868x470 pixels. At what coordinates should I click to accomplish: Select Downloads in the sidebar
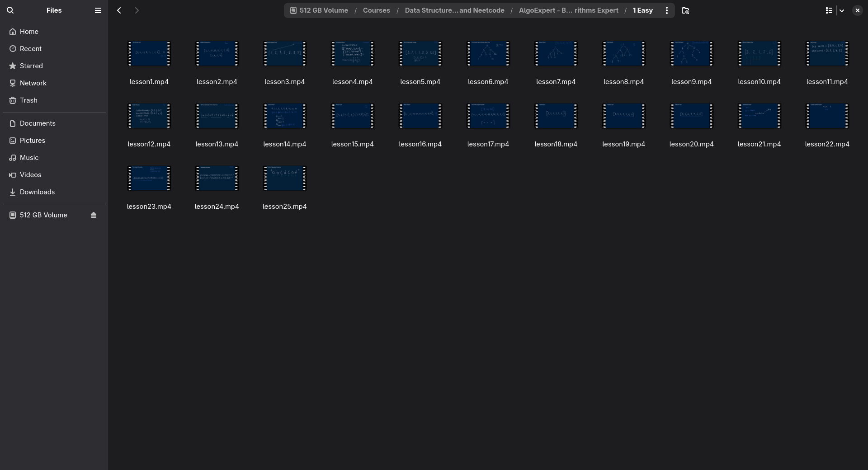point(37,192)
